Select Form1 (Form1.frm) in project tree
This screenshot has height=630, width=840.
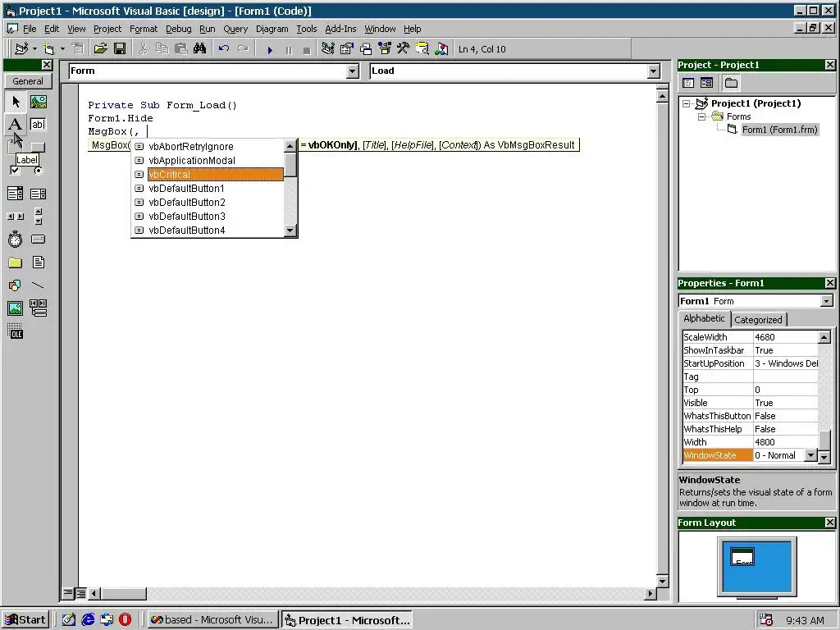tap(779, 130)
